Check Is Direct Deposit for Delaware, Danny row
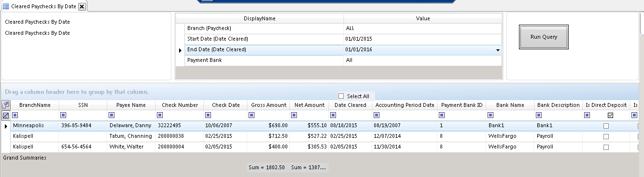This screenshot has height=177, width=644. click(x=606, y=126)
